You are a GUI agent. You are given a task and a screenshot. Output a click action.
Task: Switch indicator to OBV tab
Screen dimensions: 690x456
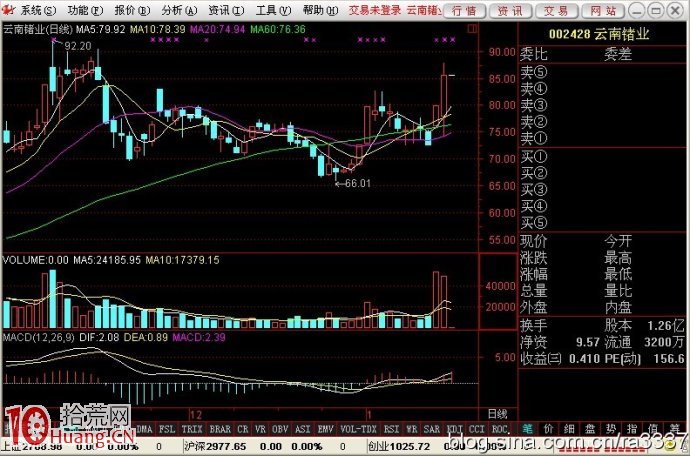click(280, 429)
